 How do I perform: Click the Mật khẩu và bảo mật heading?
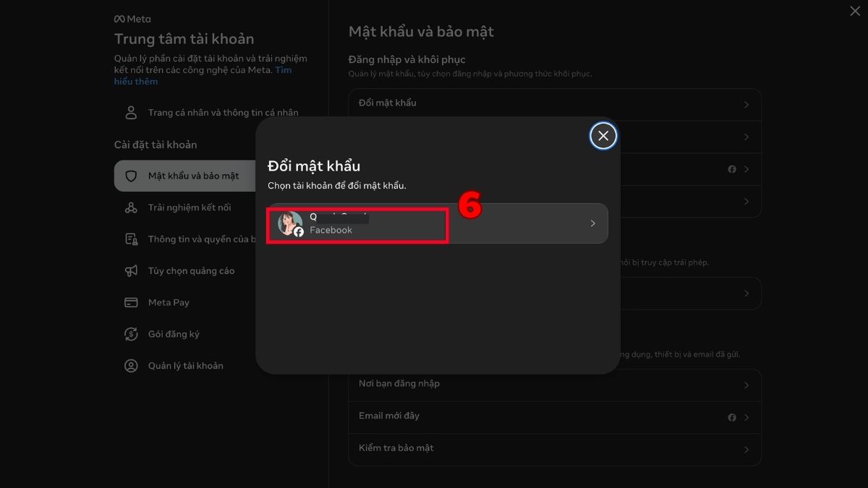pos(421,32)
